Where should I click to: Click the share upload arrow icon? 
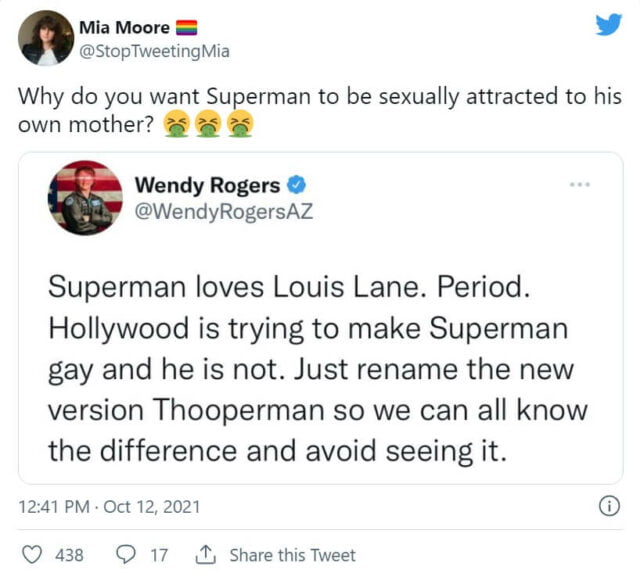click(208, 554)
